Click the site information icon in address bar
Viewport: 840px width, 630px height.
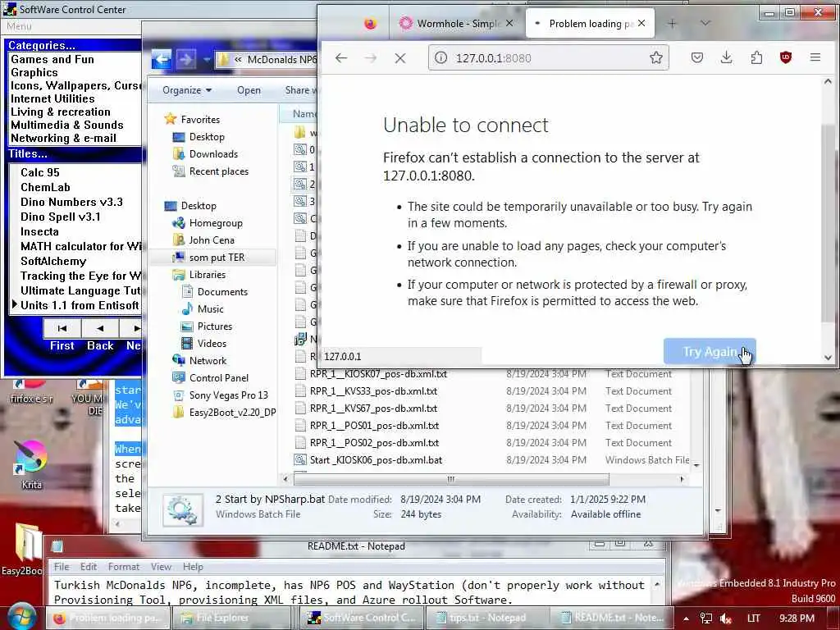[x=441, y=58]
